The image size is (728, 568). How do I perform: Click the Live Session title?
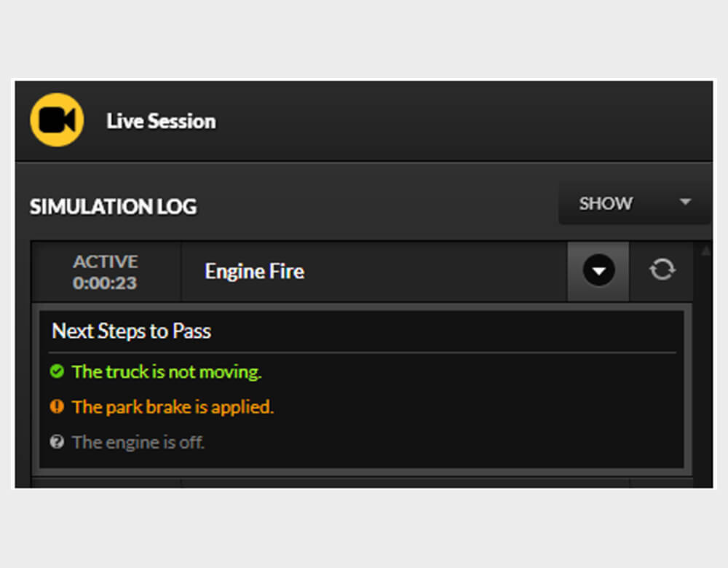tap(161, 121)
